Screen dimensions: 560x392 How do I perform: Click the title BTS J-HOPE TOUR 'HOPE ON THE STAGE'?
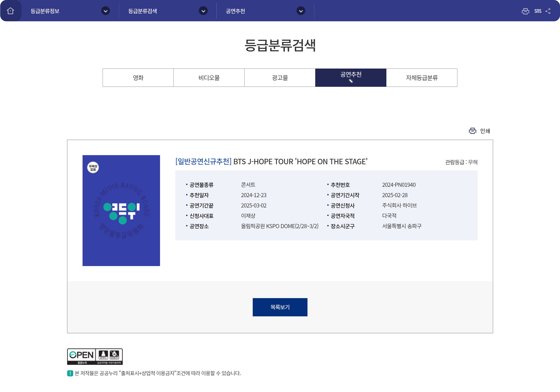click(301, 161)
